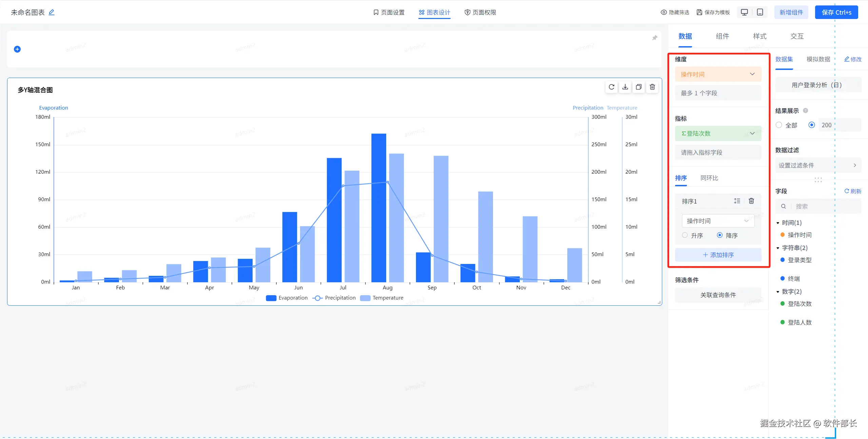The image size is (868, 439).
Task: Click the copy icon on chart card
Action: click(638, 87)
